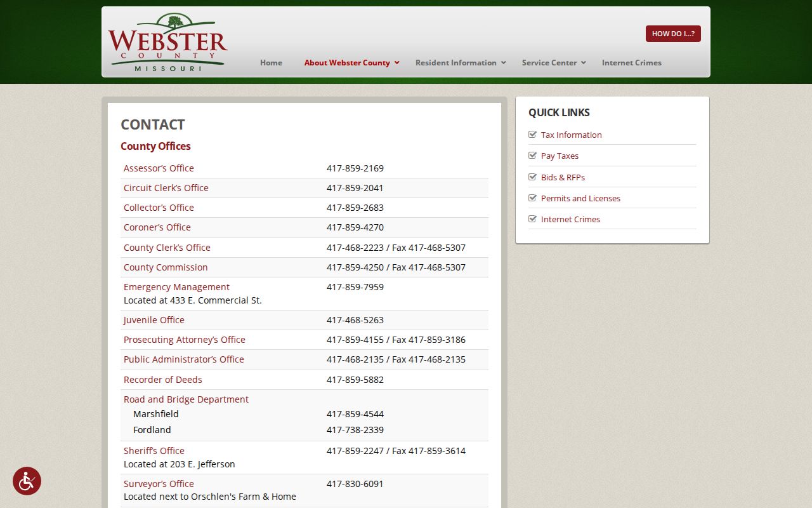Click the Juvenile Office number 417-468-5263

355,320
